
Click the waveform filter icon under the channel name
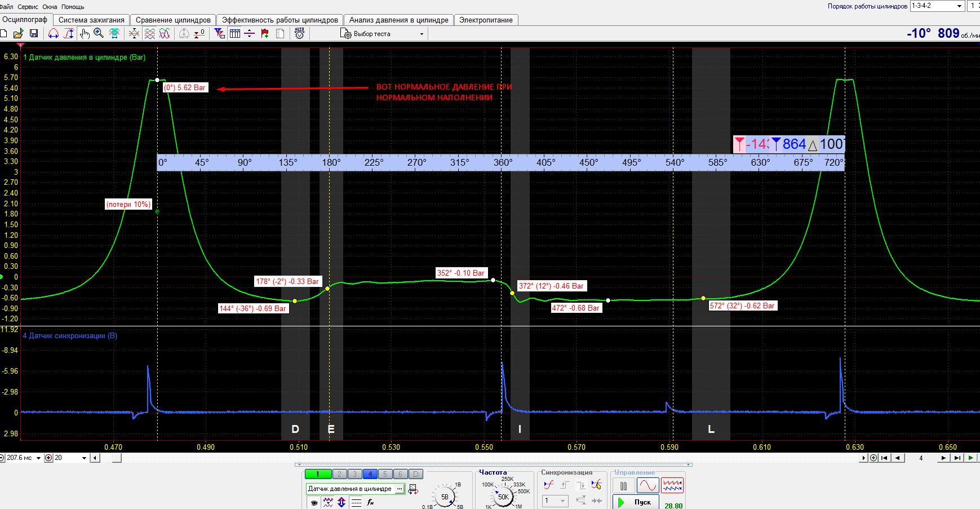328,502
